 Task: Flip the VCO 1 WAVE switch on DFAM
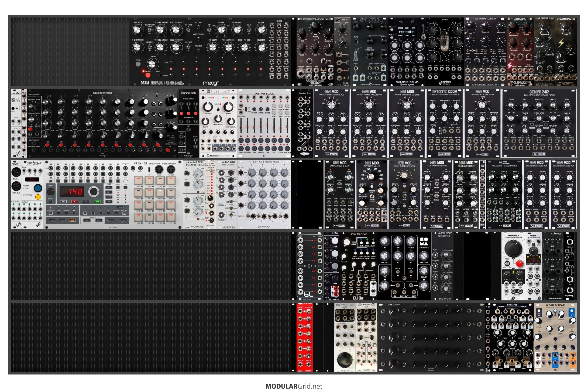188,30
